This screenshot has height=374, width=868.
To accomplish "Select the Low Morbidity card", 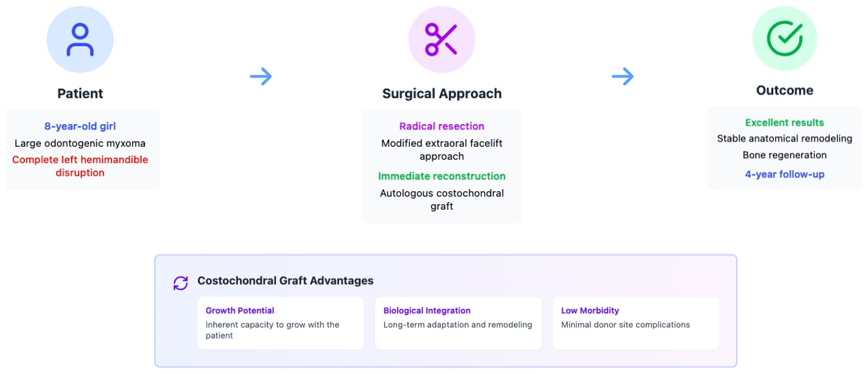I will pyautogui.click(x=635, y=323).
